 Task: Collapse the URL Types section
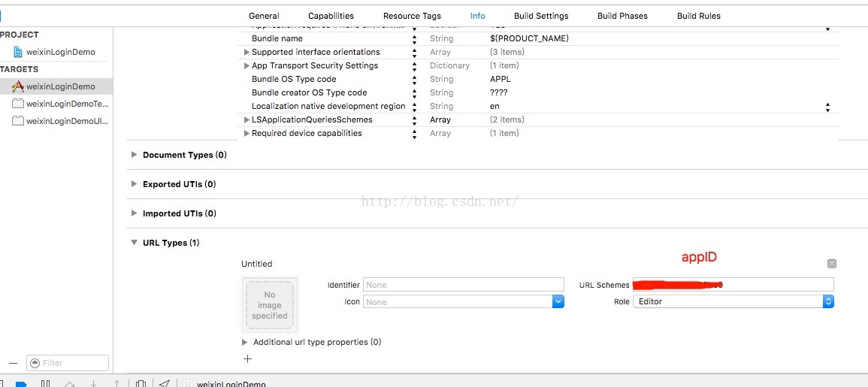[x=135, y=243]
